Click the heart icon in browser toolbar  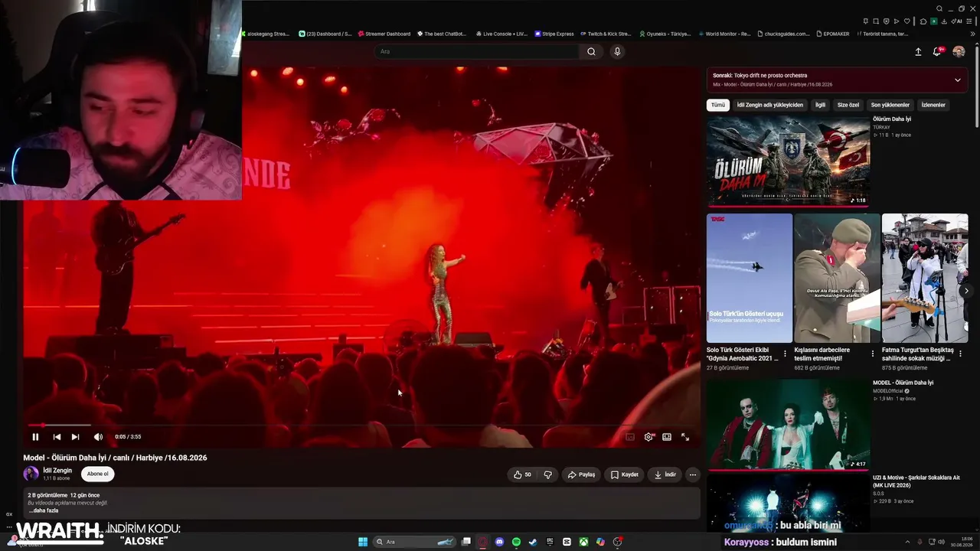pyautogui.click(x=906, y=21)
